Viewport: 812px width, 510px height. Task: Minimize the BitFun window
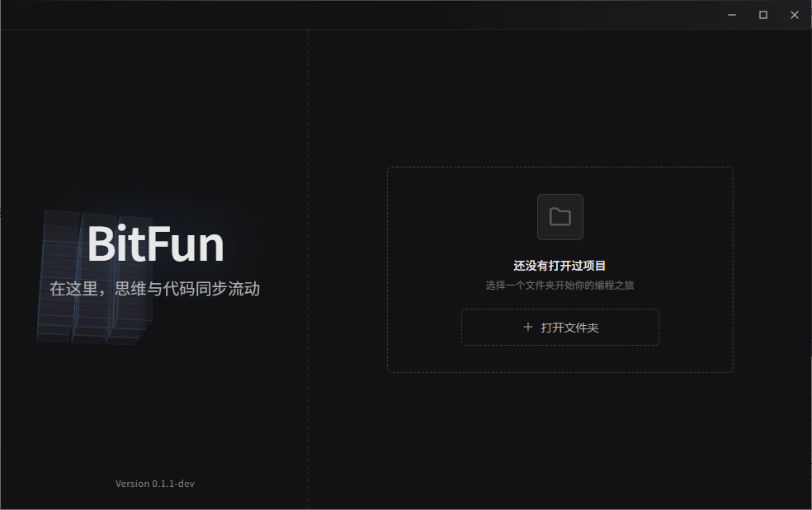[x=731, y=14]
